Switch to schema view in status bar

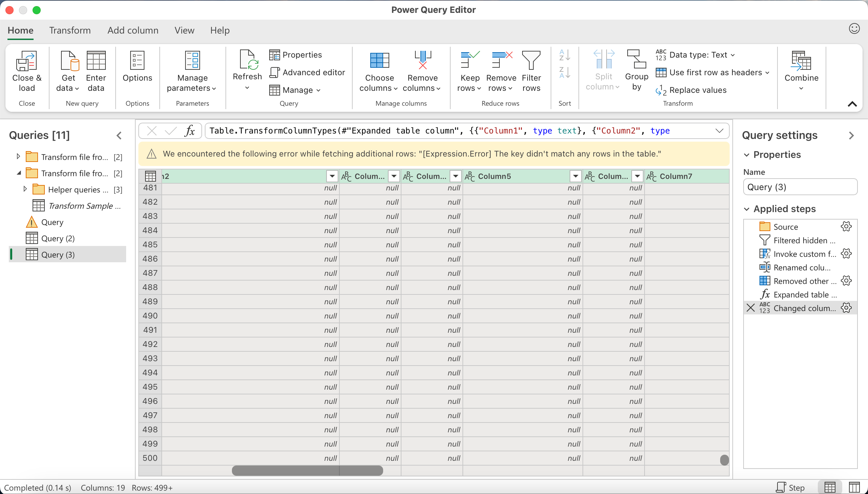click(854, 487)
